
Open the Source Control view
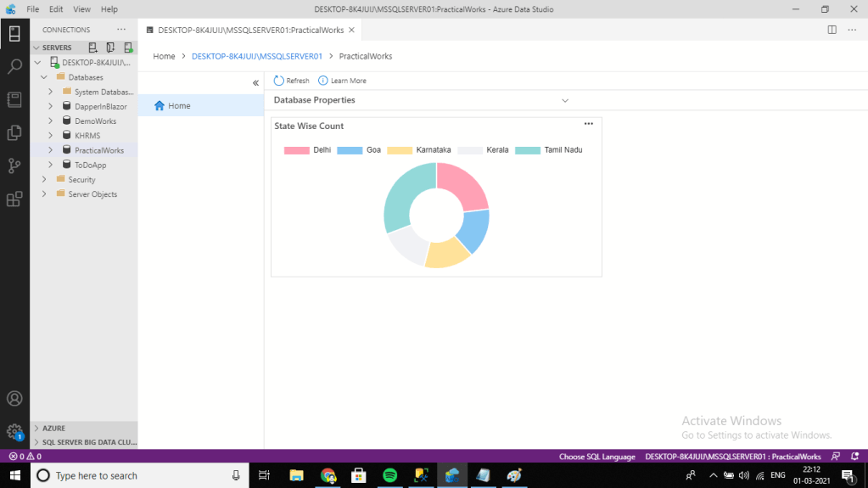coord(14,165)
